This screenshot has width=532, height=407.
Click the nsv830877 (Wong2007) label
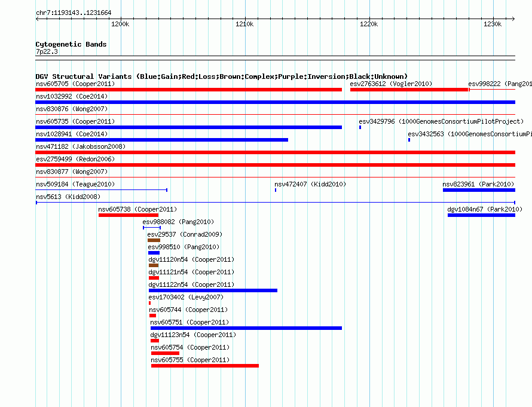[x=72, y=172]
